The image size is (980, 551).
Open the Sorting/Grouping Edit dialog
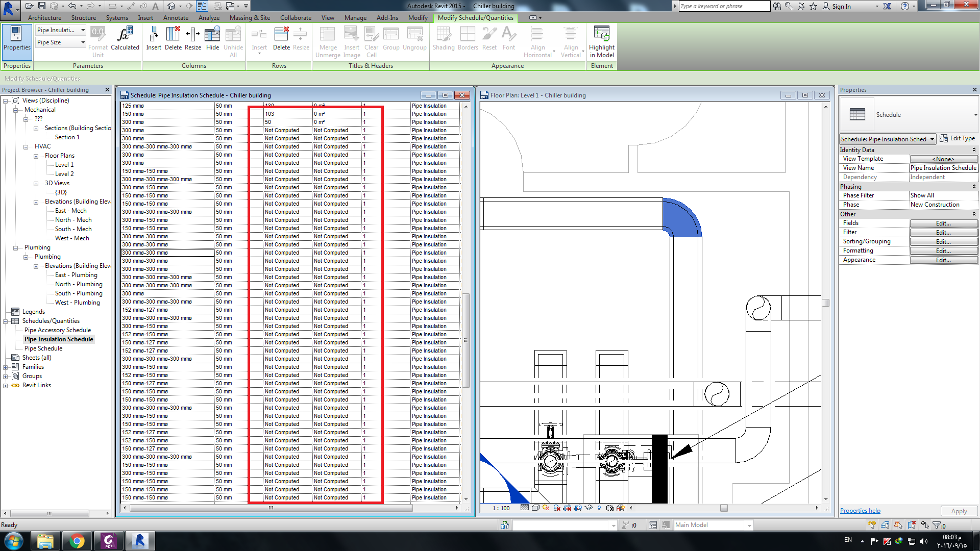[943, 241]
